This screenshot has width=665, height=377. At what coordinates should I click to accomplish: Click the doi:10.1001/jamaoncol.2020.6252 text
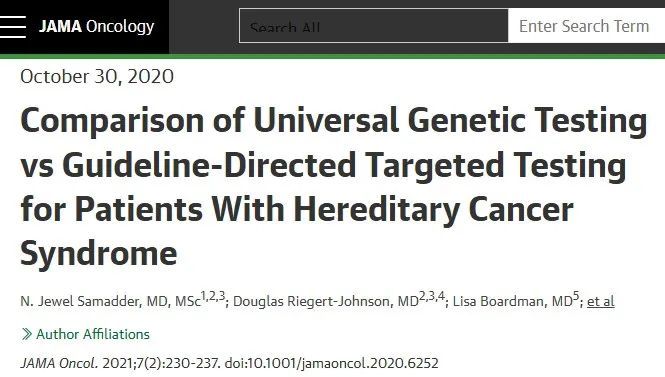(x=331, y=363)
